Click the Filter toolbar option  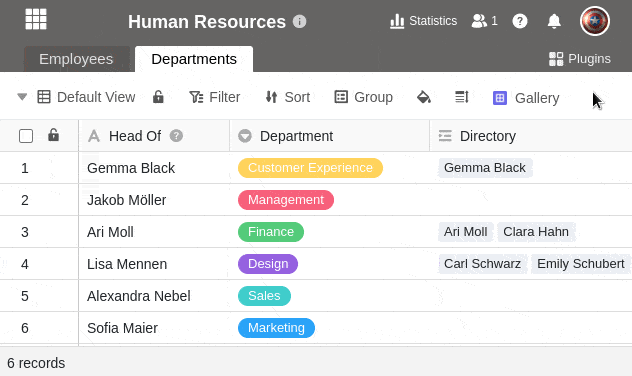[215, 97]
